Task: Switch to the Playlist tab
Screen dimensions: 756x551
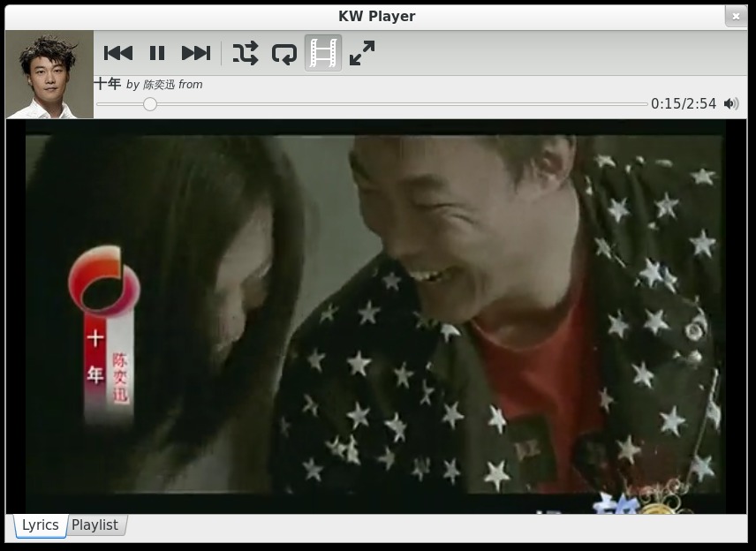Action: [x=95, y=525]
